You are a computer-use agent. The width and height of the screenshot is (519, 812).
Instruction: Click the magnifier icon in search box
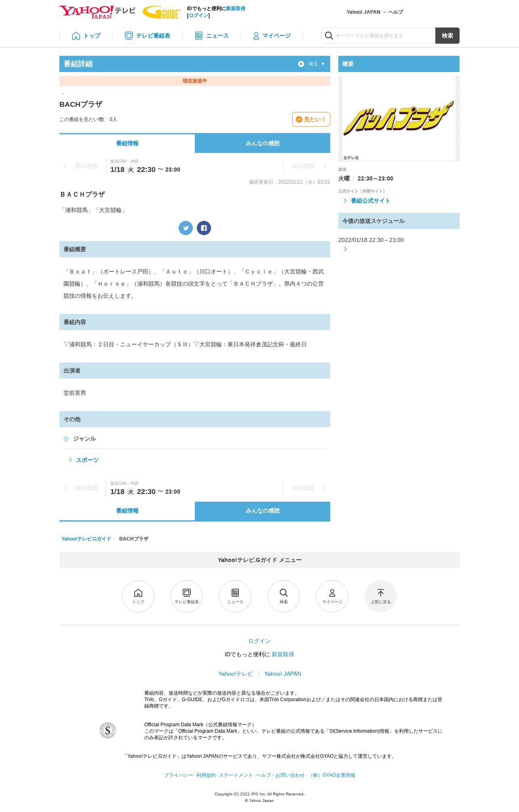pyautogui.click(x=329, y=36)
